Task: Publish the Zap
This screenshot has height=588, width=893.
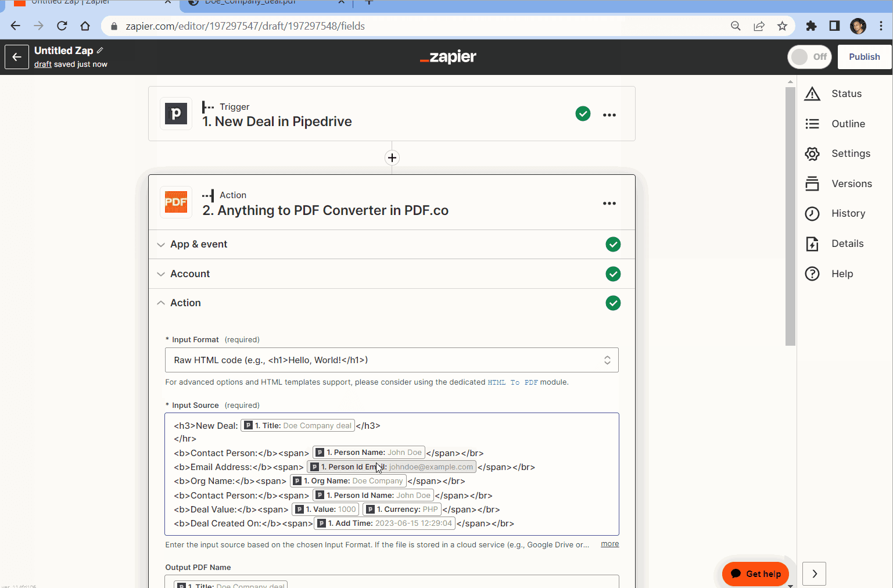Action: (864, 56)
